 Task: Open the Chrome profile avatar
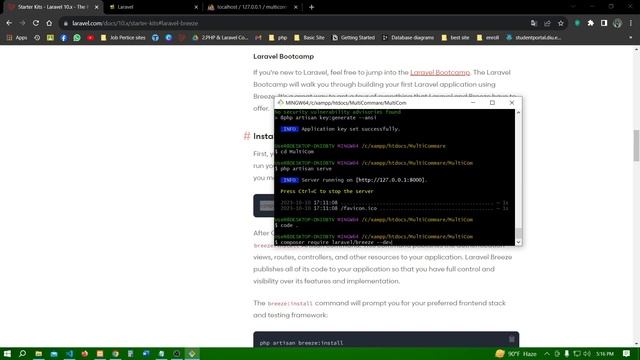[618, 23]
